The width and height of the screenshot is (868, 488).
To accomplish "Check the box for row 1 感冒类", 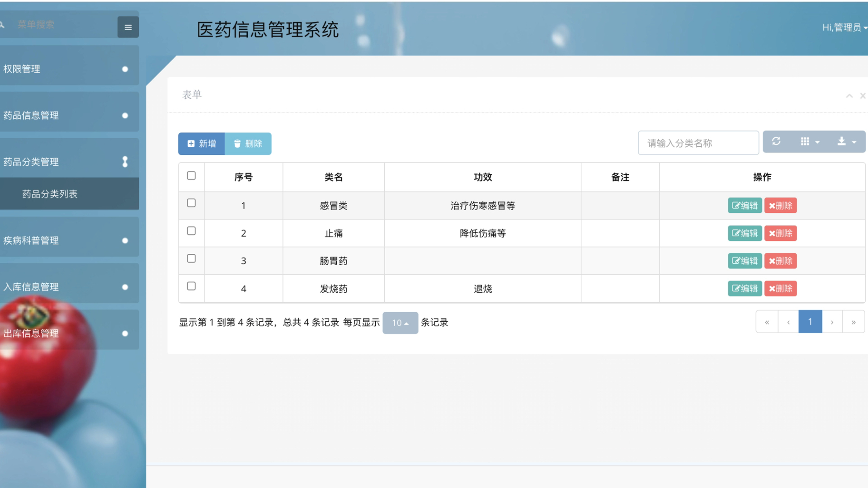I will [191, 203].
